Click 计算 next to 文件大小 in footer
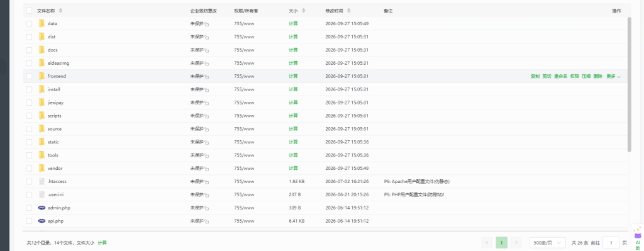The image size is (644, 251). pos(103,243)
